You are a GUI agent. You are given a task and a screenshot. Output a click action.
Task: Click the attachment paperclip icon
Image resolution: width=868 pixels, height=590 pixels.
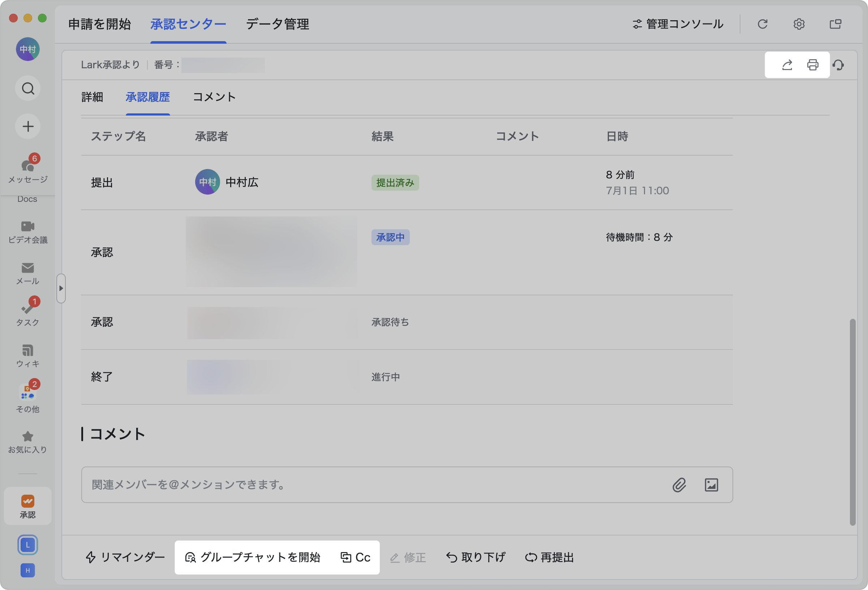(x=679, y=485)
